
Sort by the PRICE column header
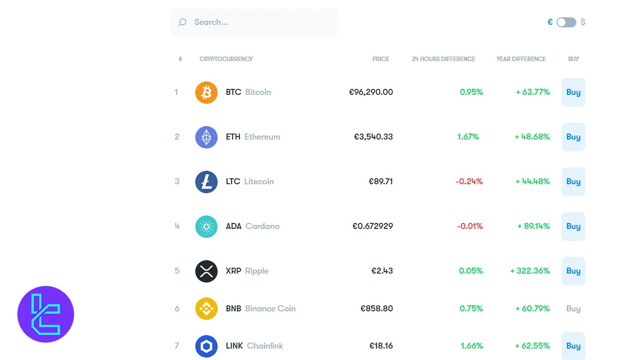point(381,59)
